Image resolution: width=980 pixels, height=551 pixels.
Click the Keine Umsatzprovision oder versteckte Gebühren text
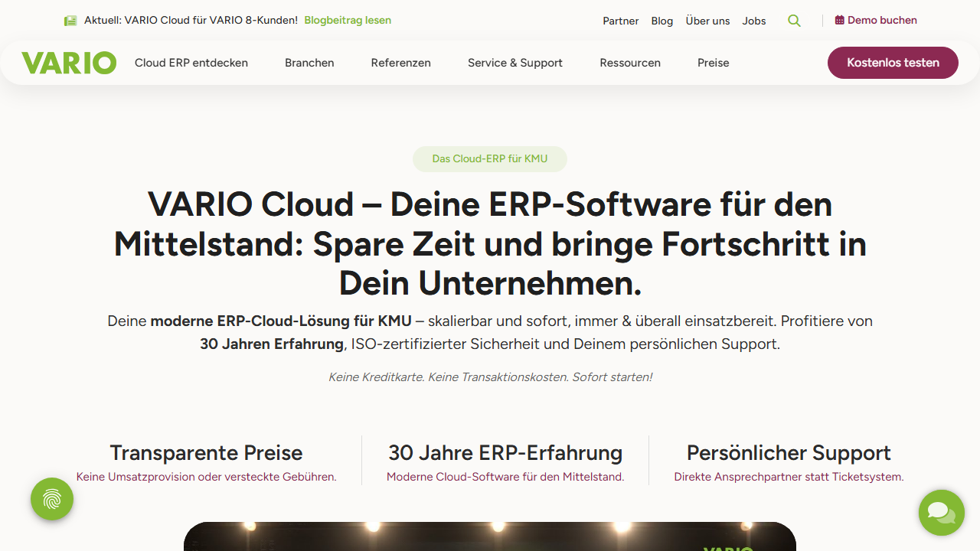206,477
